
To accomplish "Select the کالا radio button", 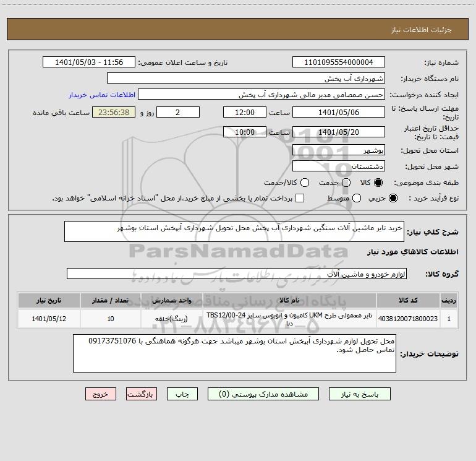I will click(x=378, y=183).
